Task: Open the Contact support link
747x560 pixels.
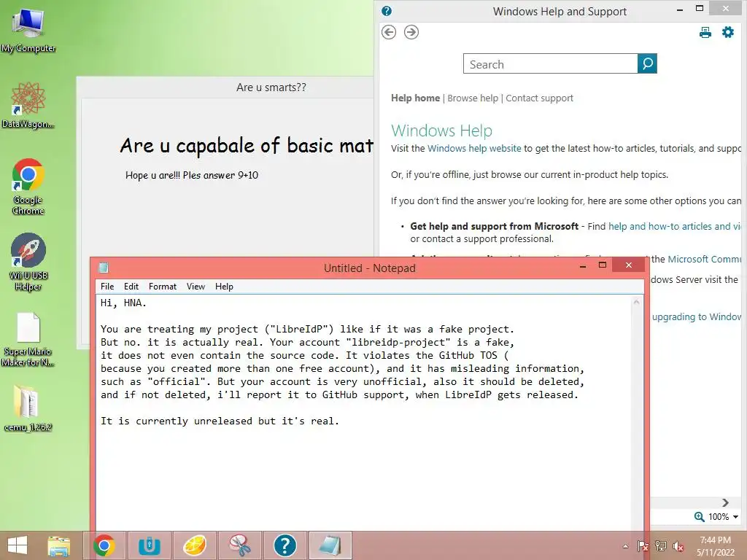Action: [x=539, y=98]
